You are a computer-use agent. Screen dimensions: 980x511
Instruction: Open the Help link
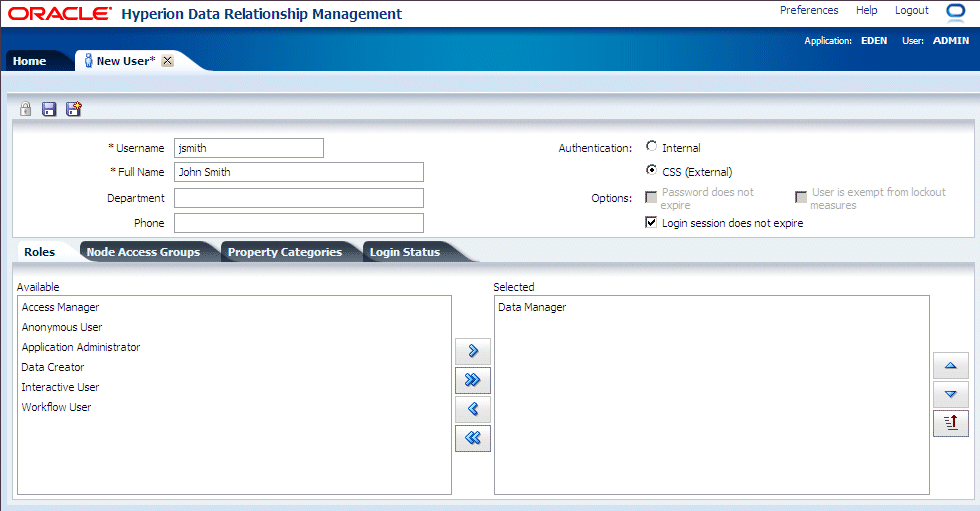click(866, 10)
